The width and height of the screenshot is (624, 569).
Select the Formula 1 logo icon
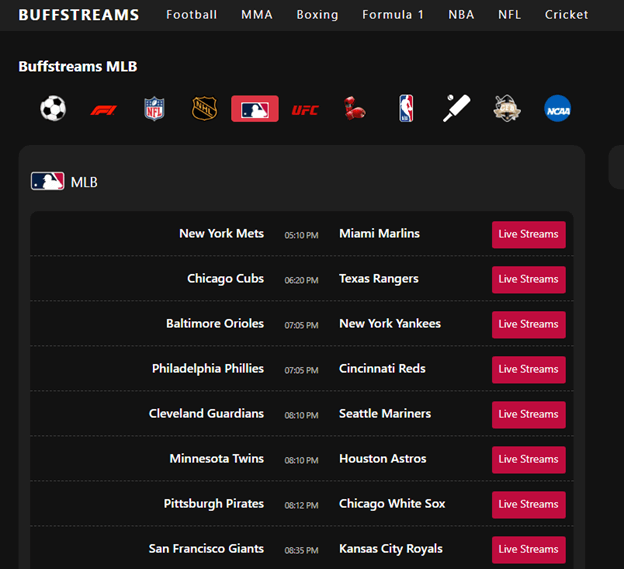click(103, 110)
